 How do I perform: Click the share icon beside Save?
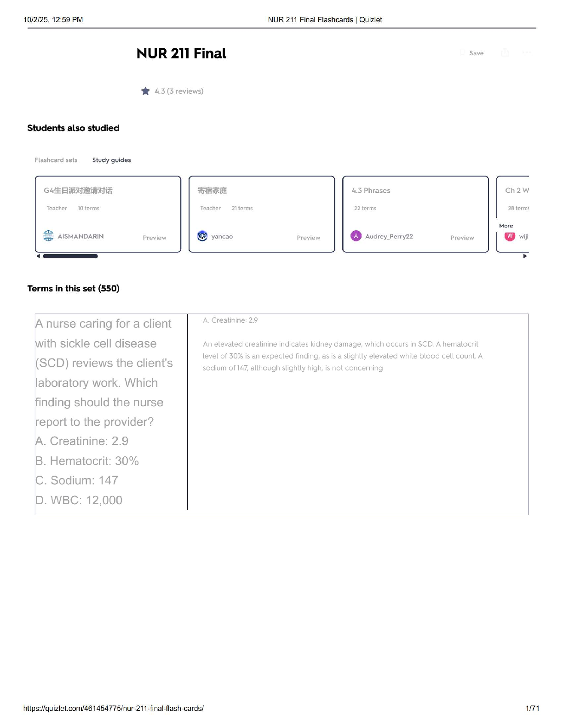(505, 52)
